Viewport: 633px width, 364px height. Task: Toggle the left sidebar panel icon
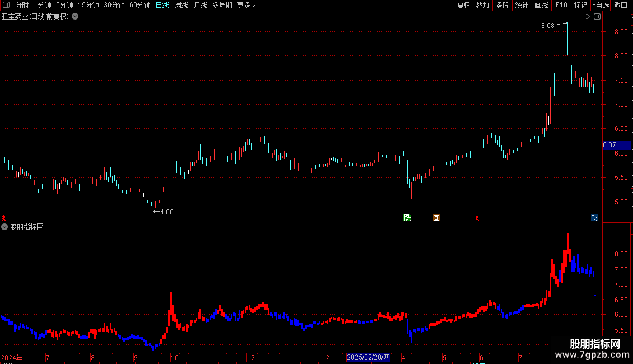point(6,5)
